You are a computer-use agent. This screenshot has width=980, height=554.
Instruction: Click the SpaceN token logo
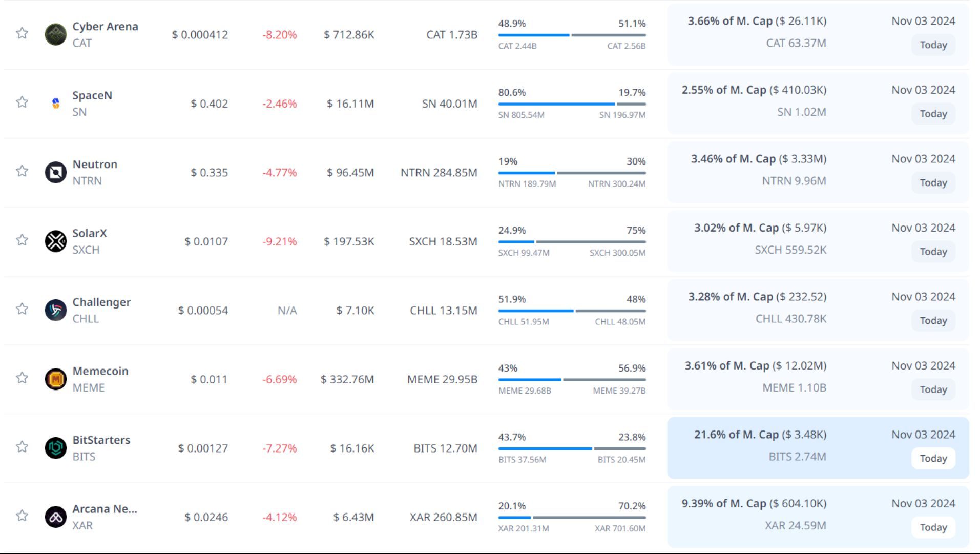point(55,104)
